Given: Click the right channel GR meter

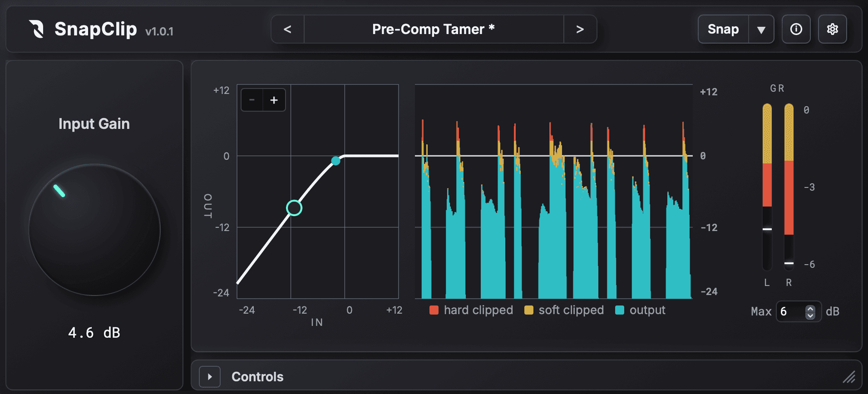Looking at the screenshot, I should (x=789, y=187).
